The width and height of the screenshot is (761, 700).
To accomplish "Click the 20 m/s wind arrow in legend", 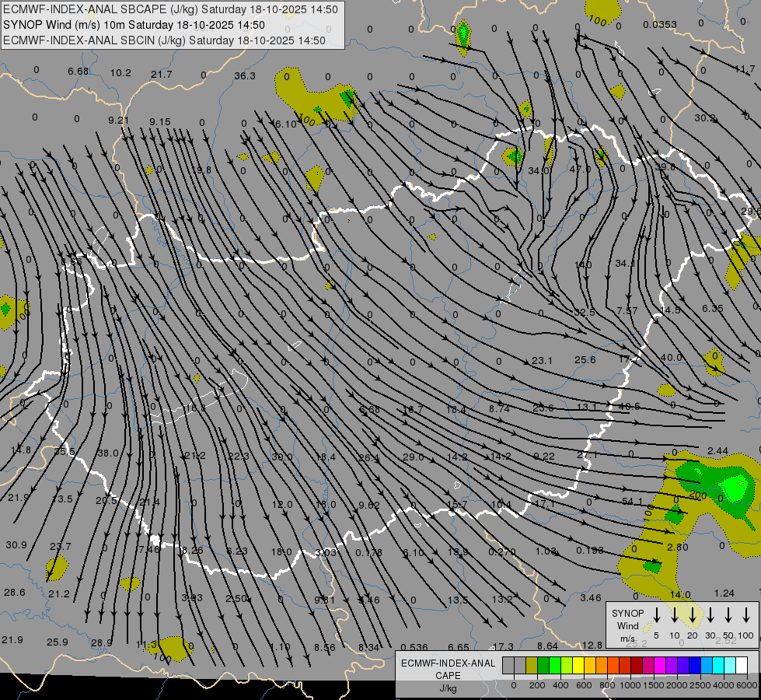I will coord(692,615).
